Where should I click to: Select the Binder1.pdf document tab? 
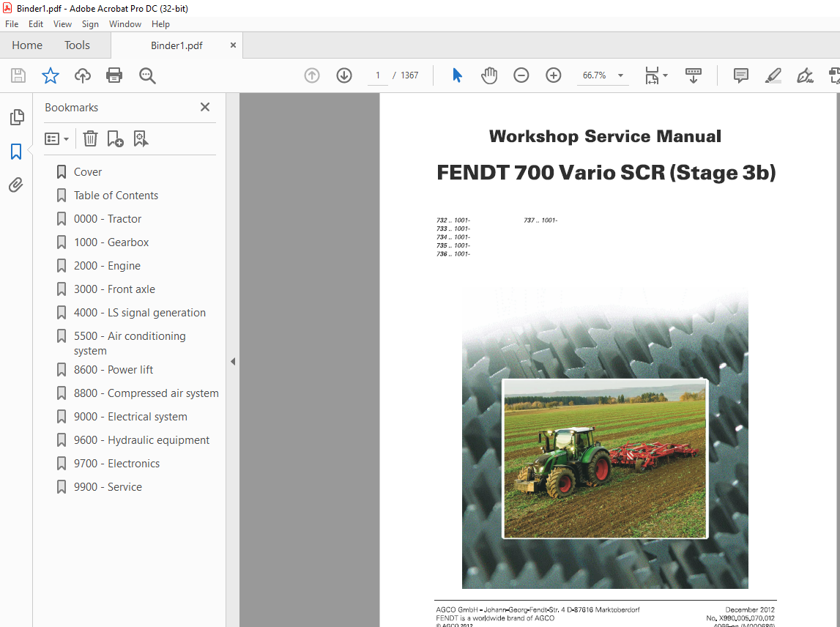[176, 45]
